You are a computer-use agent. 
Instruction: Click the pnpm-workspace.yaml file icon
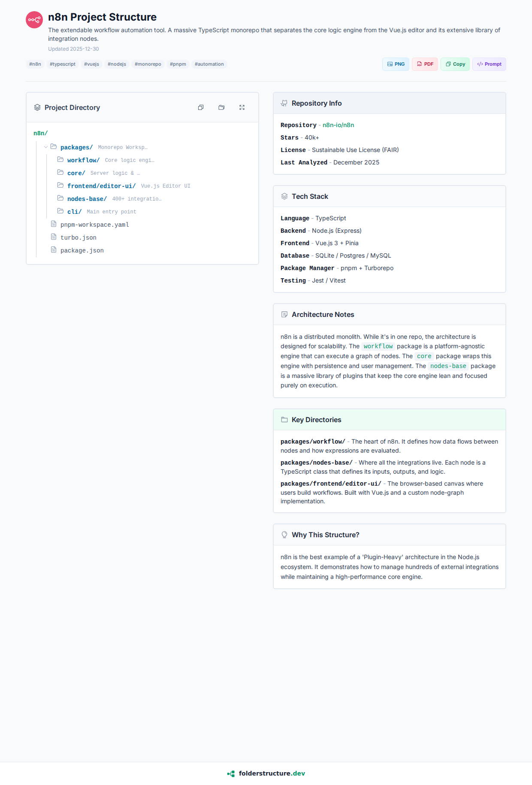[54, 224]
